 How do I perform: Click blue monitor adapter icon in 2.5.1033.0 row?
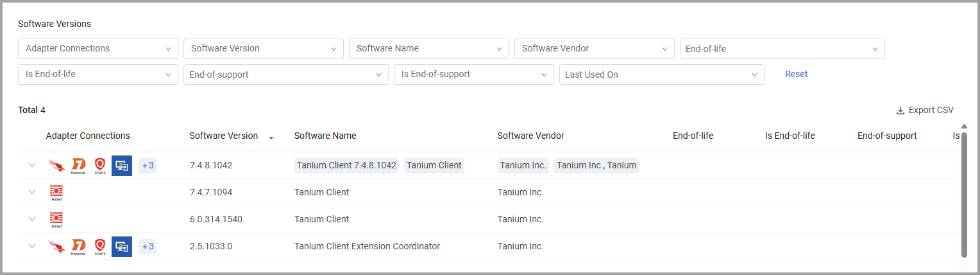point(122,246)
